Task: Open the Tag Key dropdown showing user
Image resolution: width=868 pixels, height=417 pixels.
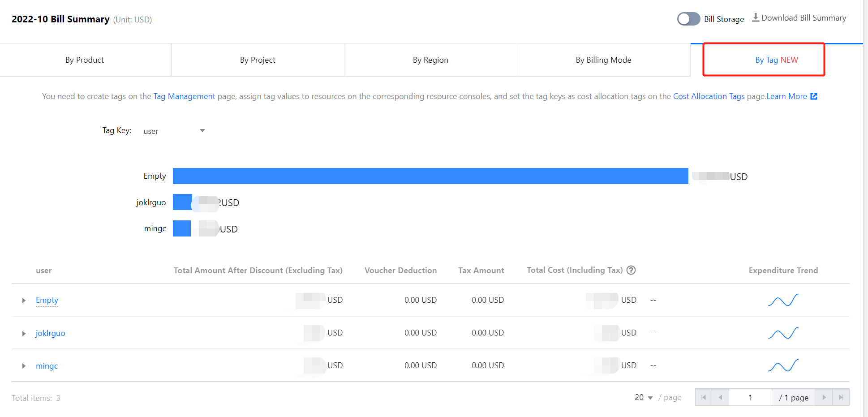Action: [174, 131]
